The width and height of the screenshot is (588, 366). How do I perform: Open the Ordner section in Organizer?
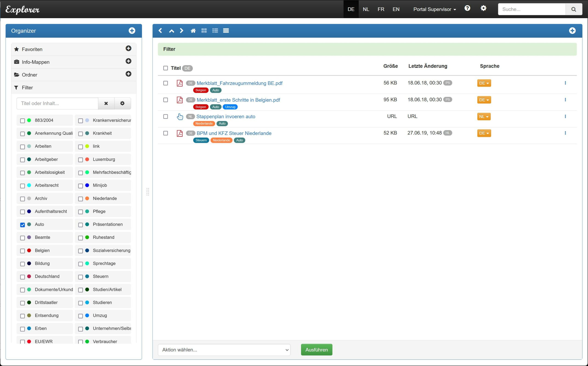coord(30,75)
